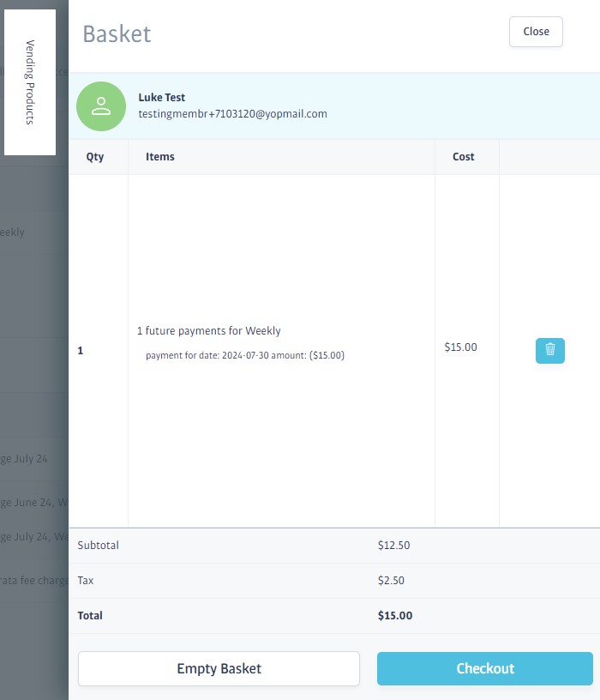The height and width of the screenshot is (700, 600).
Task: Click the green user avatar icon
Action: 101,106
